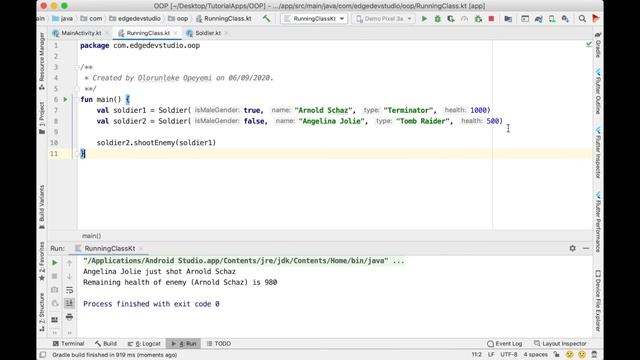Open the Event Log
This screenshot has height=360, width=640.
pos(504,344)
